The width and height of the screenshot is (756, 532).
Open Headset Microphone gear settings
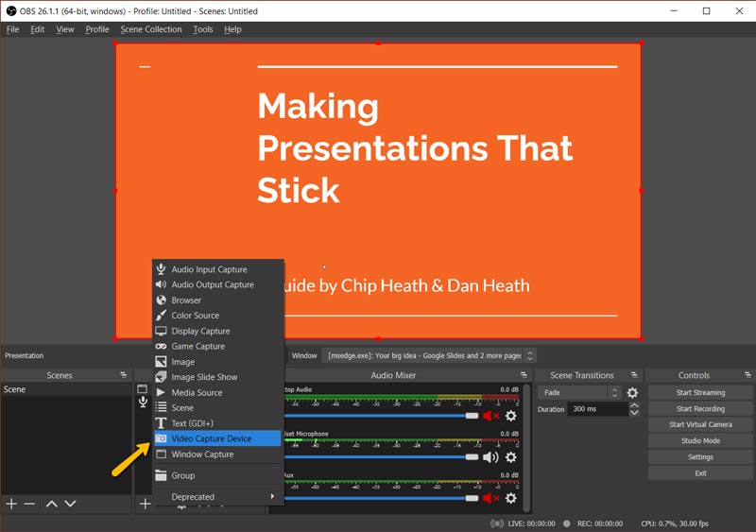pyautogui.click(x=511, y=457)
